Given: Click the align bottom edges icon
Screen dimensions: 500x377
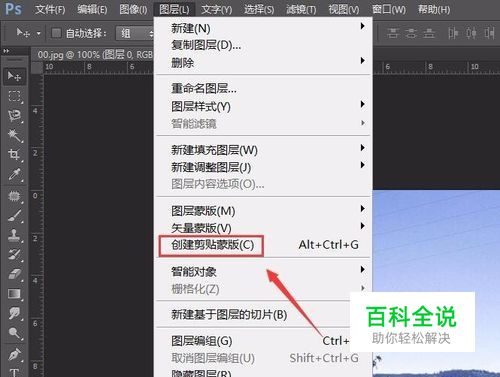Looking at the screenshot, I should pos(429,33).
